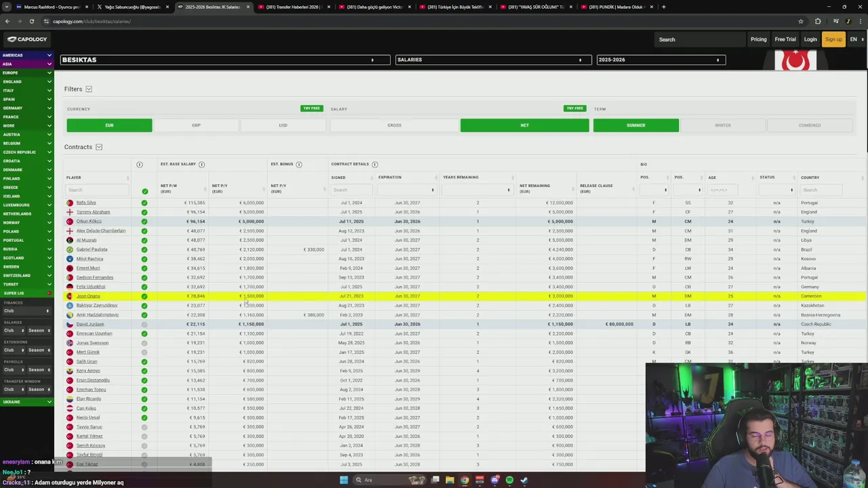Click the Login link
The image size is (868, 488).
point(810,39)
